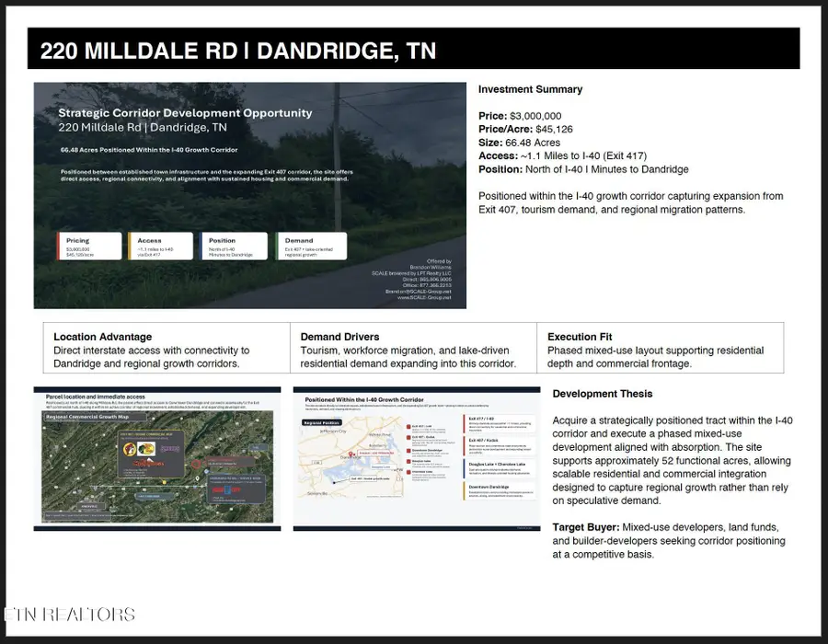
Task: Click 'Direct interstate access with connectivity' description text
Action: pos(152,357)
